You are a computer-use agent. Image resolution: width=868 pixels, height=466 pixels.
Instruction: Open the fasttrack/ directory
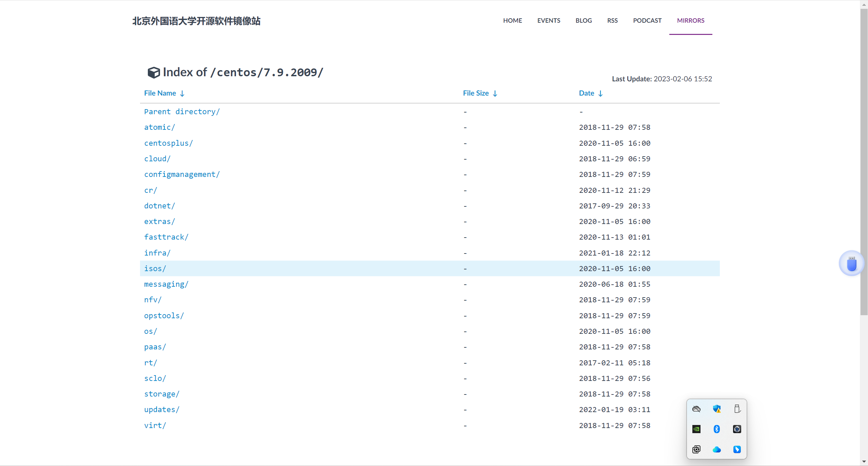[x=166, y=237]
